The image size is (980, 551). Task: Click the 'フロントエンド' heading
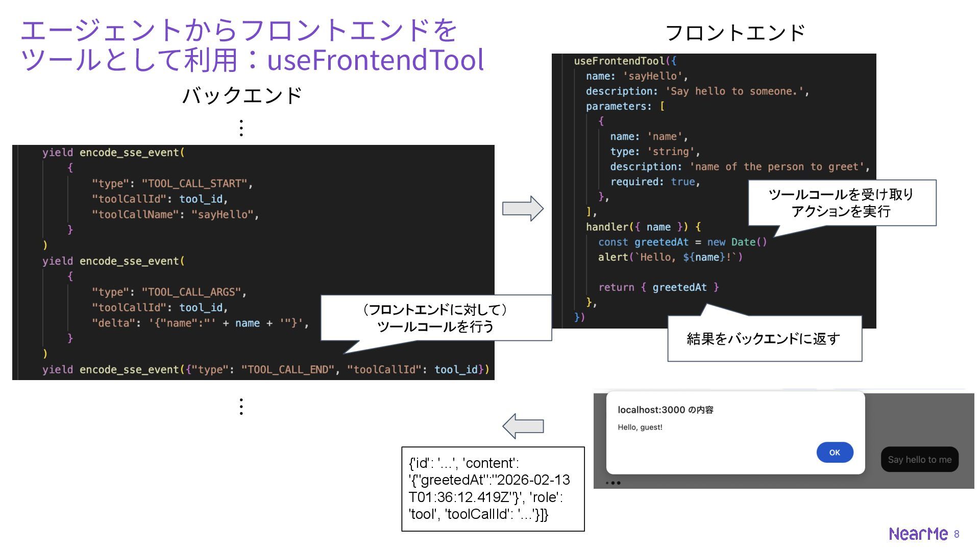point(735,33)
